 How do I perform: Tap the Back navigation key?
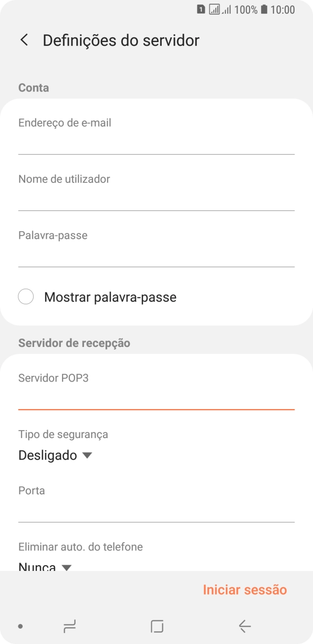(244, 626)
